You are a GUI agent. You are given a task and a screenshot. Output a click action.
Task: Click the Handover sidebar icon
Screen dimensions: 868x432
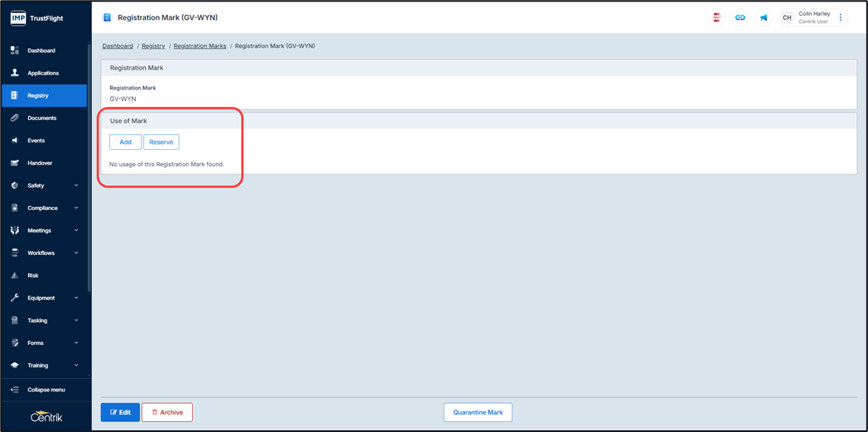click(16, 163)
